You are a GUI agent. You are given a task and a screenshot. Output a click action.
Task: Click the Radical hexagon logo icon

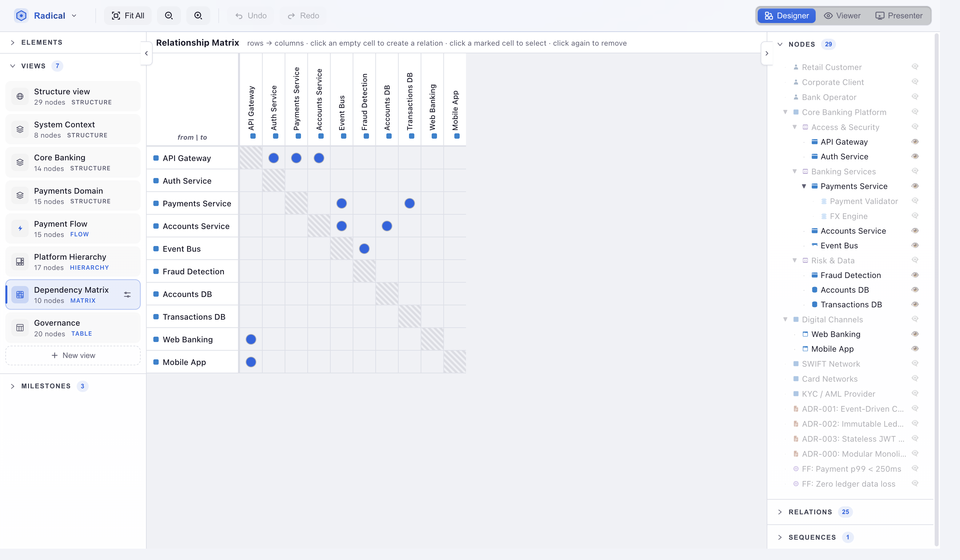click(x=21, y=16)
